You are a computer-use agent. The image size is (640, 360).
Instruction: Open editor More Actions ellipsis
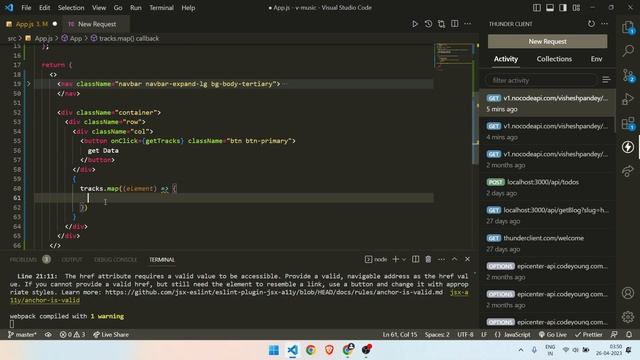(x=467, y=24)
